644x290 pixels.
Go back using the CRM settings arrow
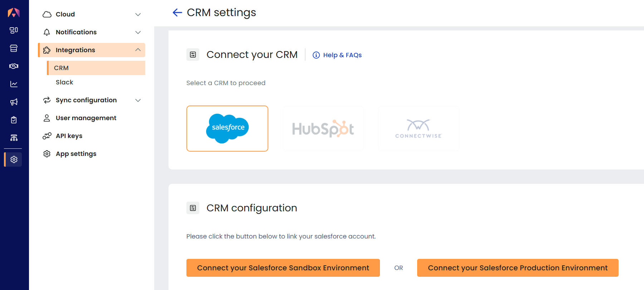(177, 13)
